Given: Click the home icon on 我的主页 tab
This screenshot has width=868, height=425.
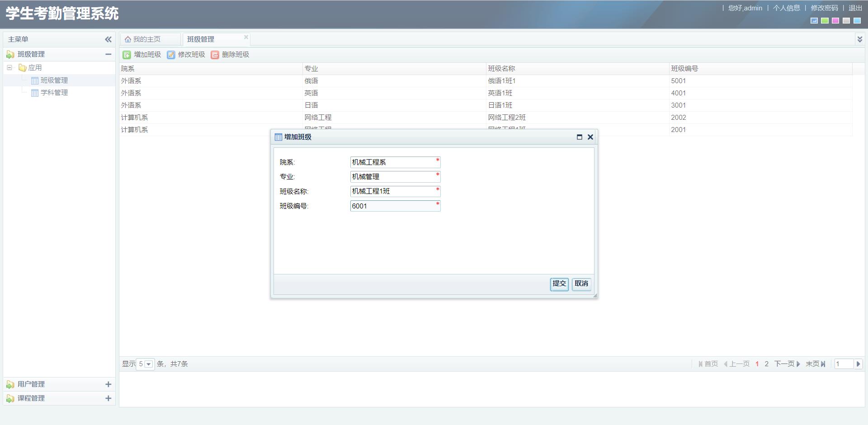Looking at the screenshot, I should (128, 39).
